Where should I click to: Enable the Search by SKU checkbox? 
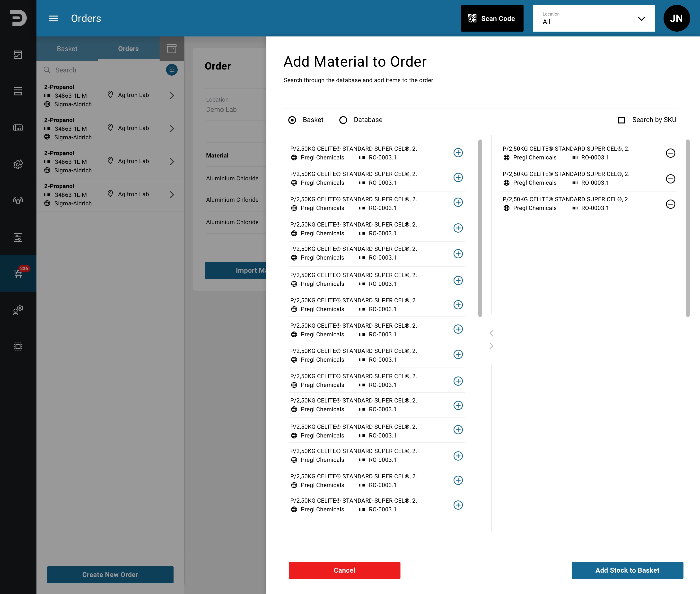point(621,120)
